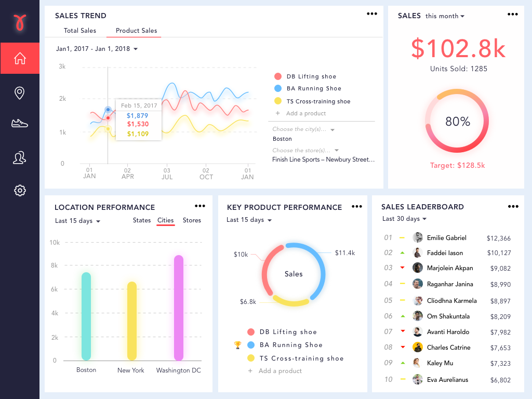This screenshot has width=532, height=399.
Task: Click Faddei Iason's avatar
Action: [418, 253]
